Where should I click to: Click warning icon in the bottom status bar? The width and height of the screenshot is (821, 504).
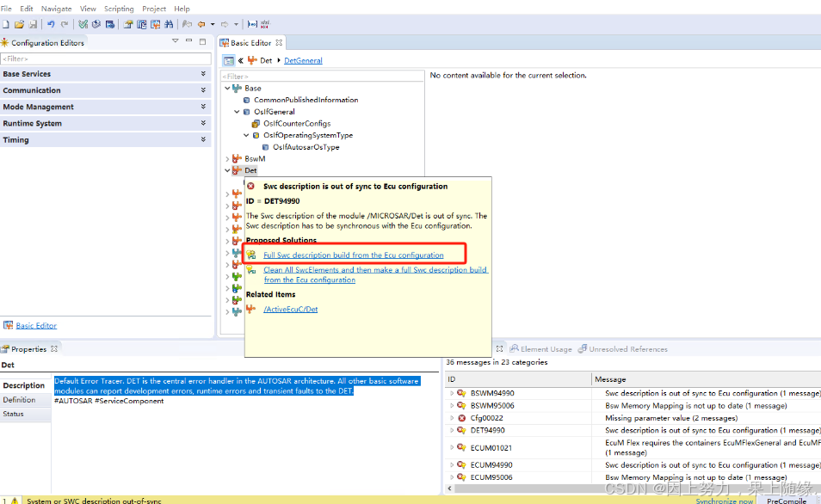point(15,501)
